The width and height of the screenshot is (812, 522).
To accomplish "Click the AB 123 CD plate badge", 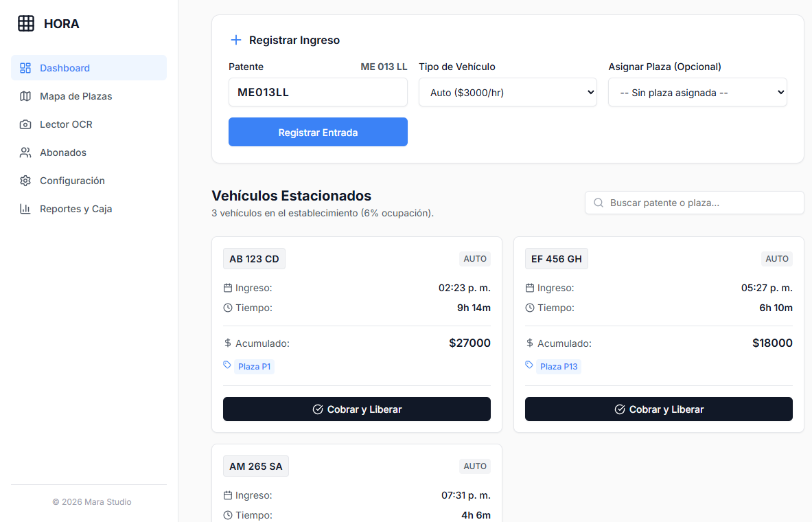I will click(254, 259).
